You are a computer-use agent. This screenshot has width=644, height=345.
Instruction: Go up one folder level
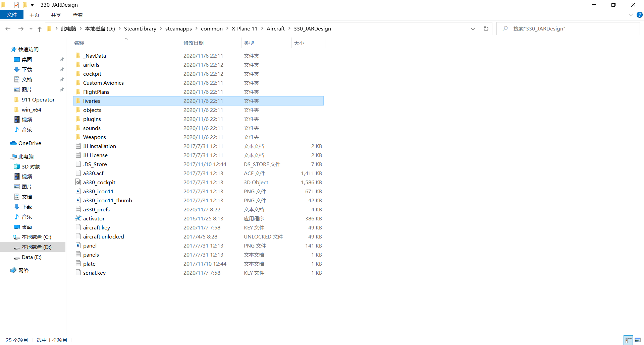40,29
